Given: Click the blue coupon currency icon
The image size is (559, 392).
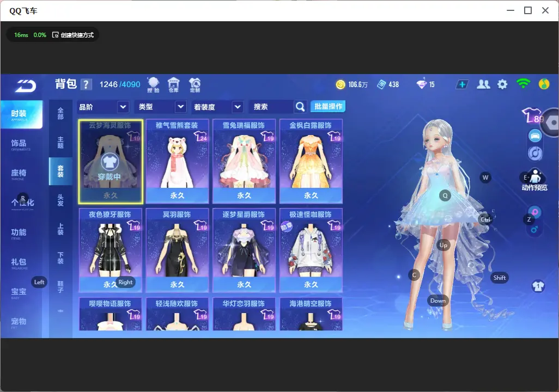Looking at the screenshot, I should coord(381,84).
